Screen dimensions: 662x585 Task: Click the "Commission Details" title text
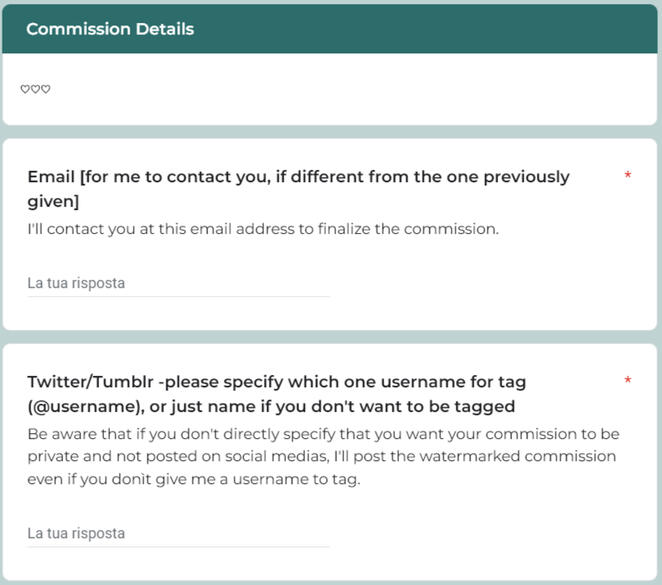click(x=110, y=29)
